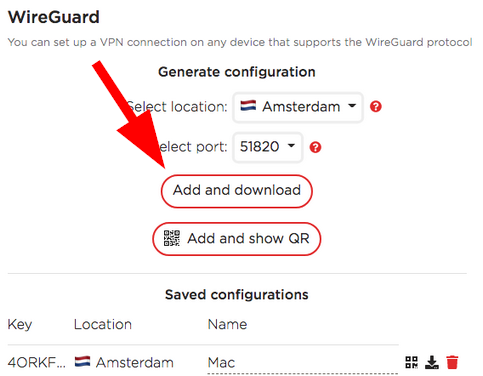Viewport: 483px width, 376px height.
Task: Click the flag in saved Amsterdam row
Action: (82, 362)
